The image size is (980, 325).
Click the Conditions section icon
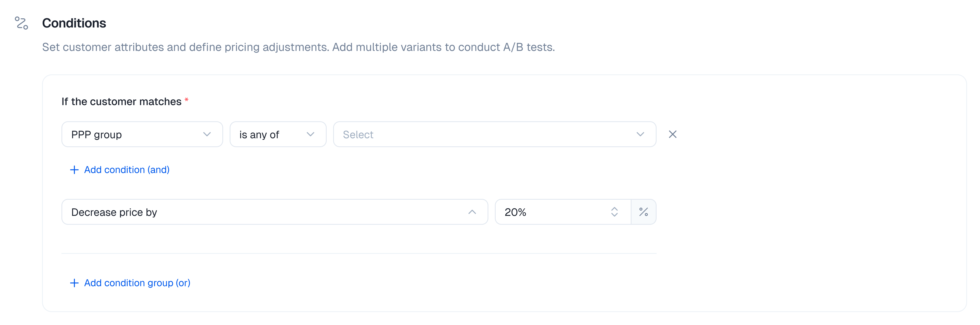click(21, 23)
